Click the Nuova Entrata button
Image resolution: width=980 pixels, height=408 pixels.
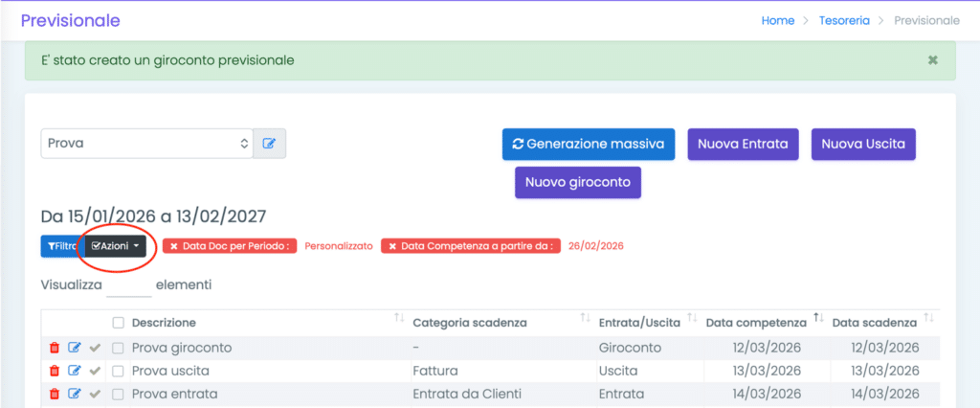[743, 144]
